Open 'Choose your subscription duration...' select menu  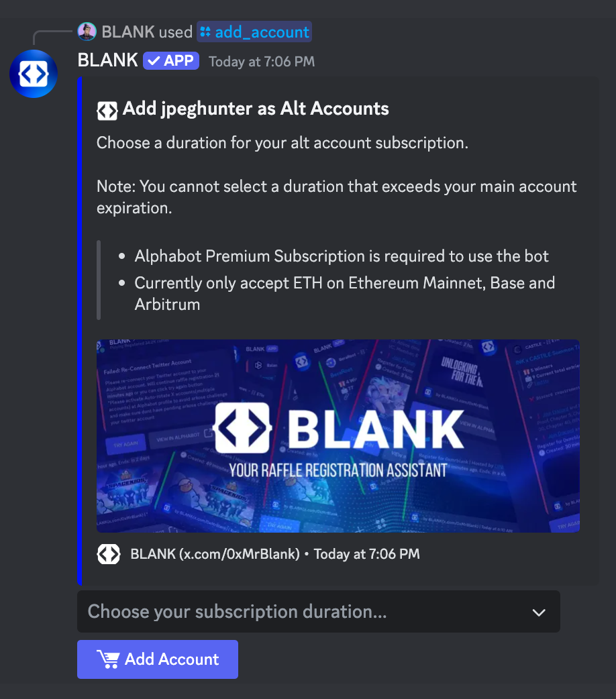click(x=319, y=612)
